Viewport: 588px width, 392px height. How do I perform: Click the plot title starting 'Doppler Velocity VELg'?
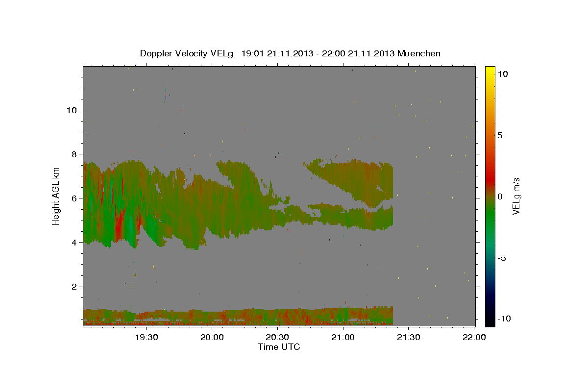tap(290, 53)
